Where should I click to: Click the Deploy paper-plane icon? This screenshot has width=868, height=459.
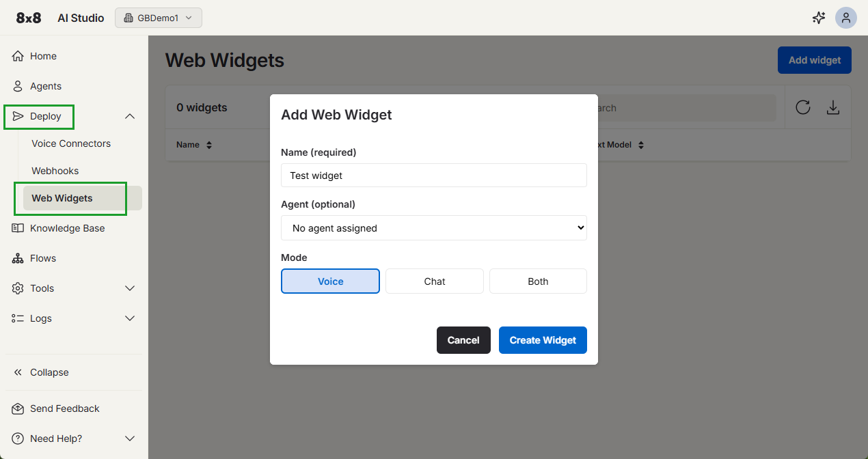coord(18,116)
